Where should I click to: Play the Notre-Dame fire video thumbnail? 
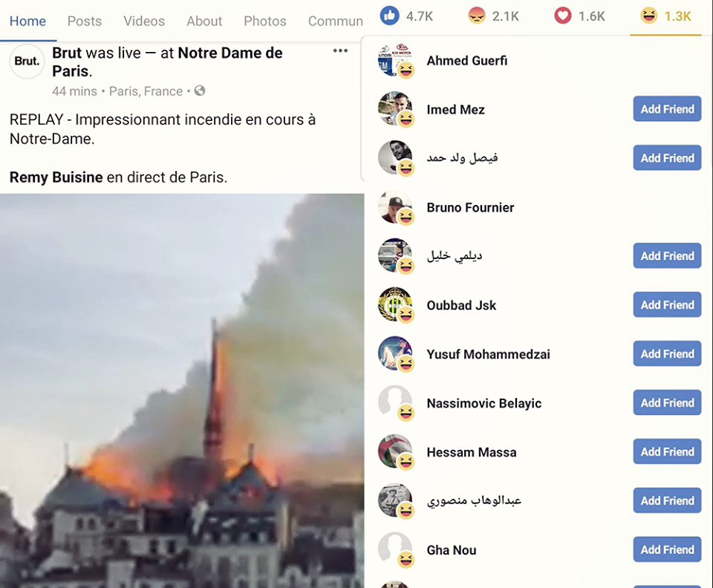(x=181, y=390)
